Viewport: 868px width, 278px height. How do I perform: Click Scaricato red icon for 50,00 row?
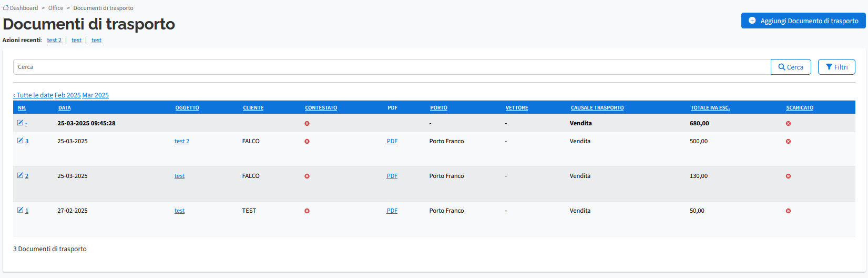click(788, 211)
